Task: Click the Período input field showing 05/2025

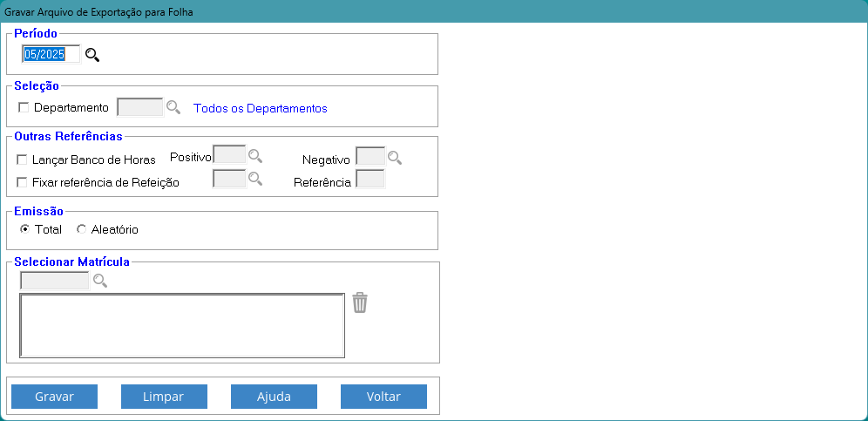Action: pos(51,54)
